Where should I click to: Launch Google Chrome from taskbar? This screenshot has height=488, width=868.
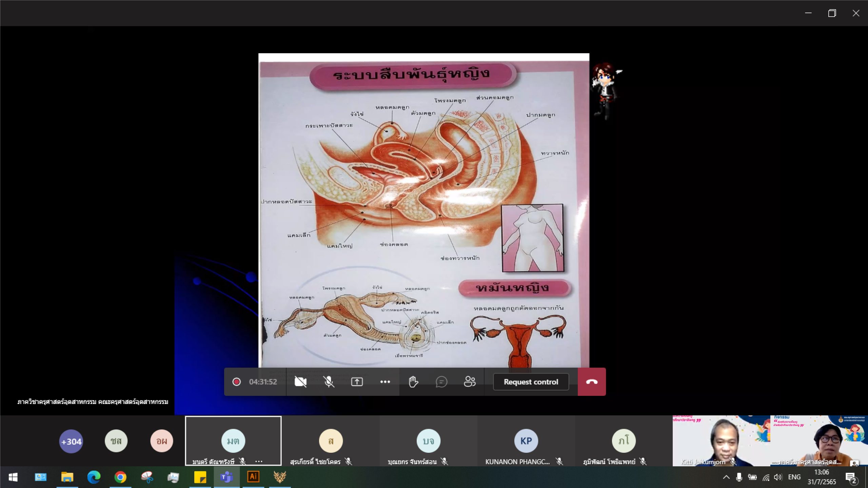click(120, 477)
